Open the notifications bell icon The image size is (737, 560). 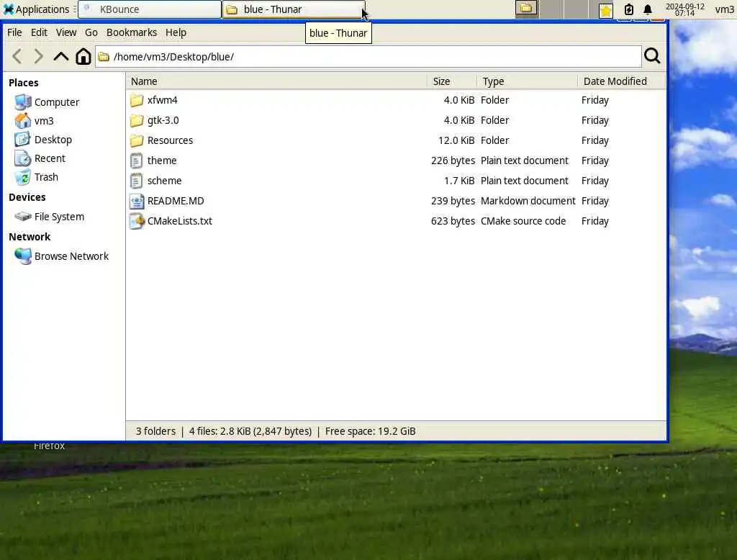pos(648,9)
